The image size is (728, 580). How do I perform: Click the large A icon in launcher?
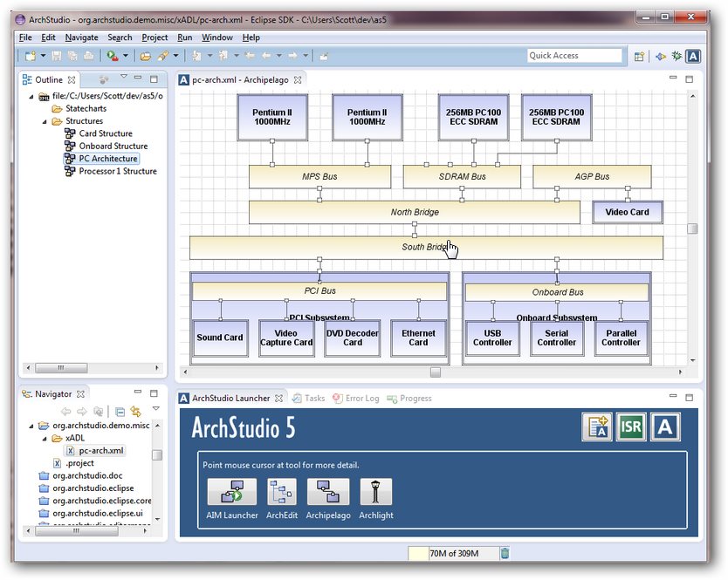click(x=665, y=426)
